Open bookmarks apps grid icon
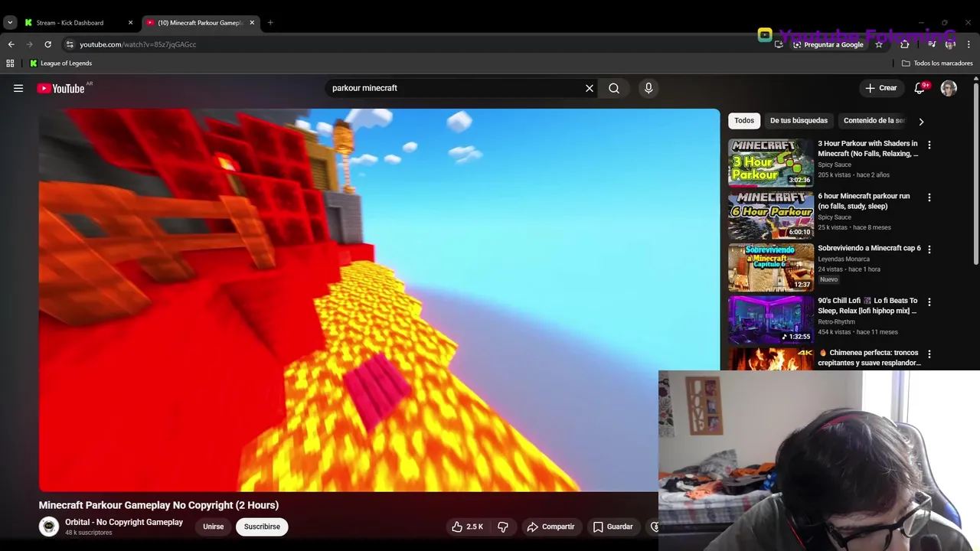This screenshot has height=551, width=980. 10,64
